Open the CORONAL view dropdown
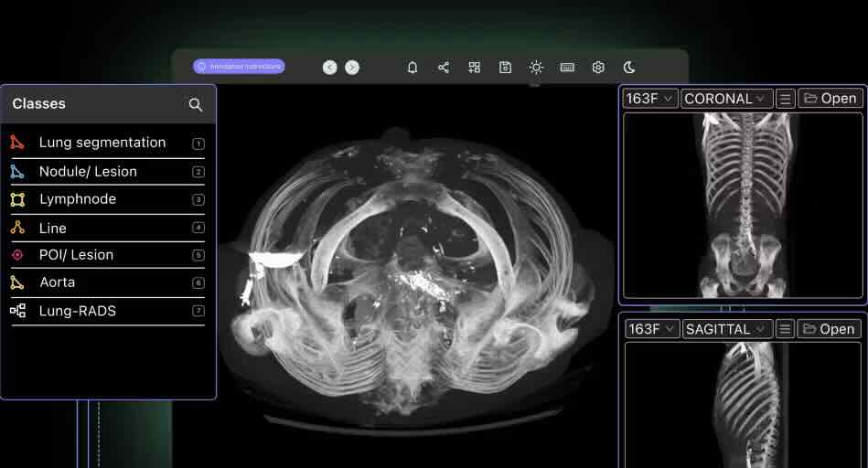 coord(725,99)
